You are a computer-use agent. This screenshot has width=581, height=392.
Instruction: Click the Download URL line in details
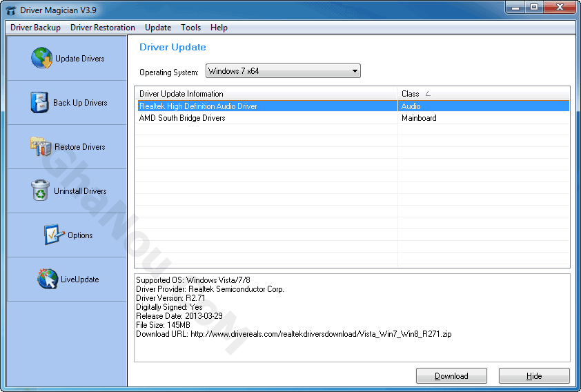293,334
